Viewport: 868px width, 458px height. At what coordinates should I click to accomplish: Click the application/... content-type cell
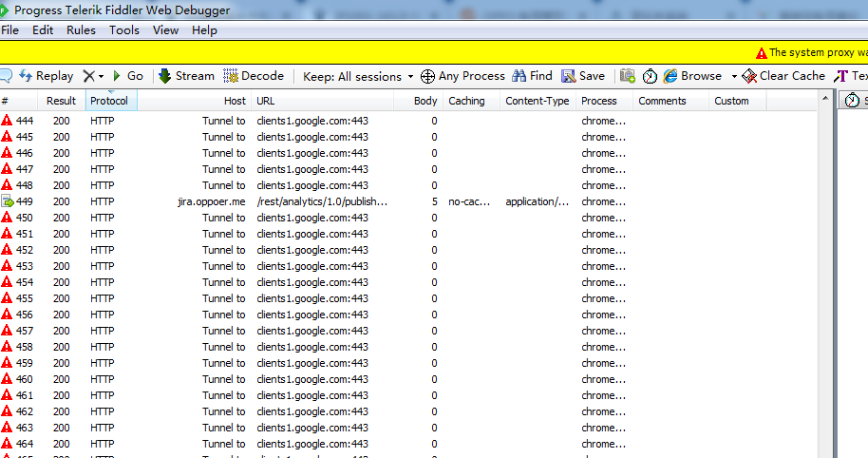tap(537, 201)
